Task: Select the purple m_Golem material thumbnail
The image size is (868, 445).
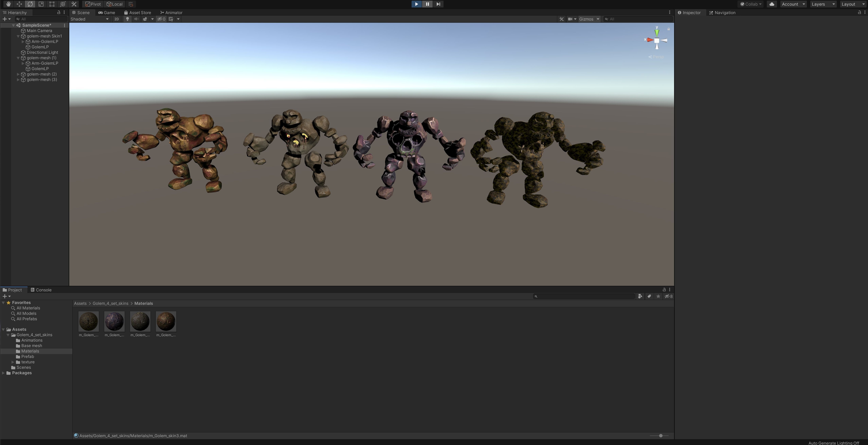Action: pyautogui.click(x=114, y=322)
